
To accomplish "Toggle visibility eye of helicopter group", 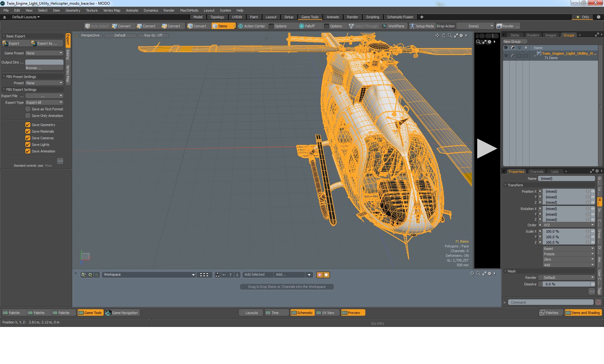I will pos(506,56).
